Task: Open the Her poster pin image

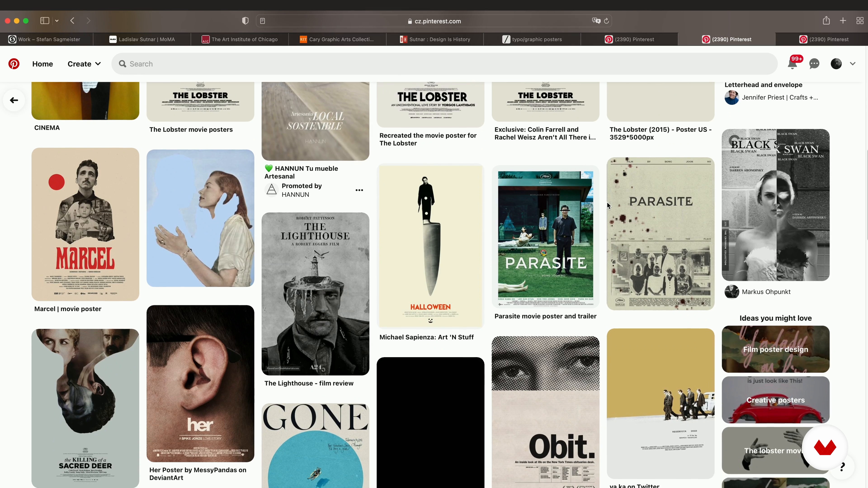Action: (200, 384)
